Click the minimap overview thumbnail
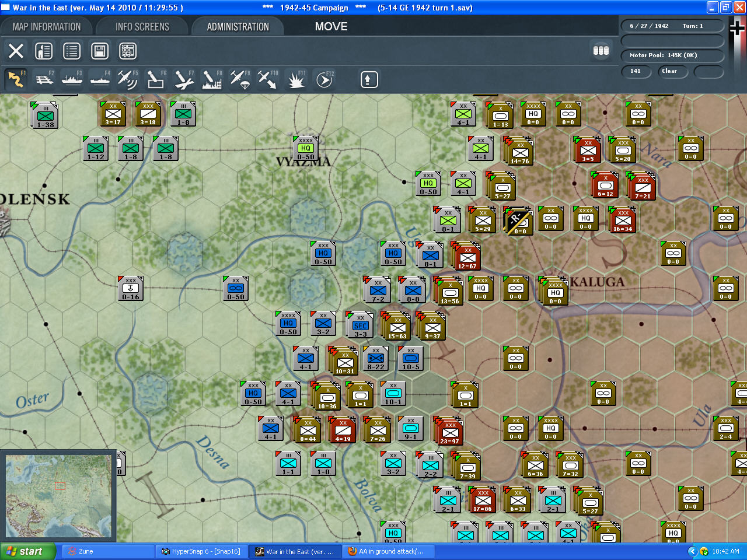The image size is (747, 560). click(x=58, y=496)
